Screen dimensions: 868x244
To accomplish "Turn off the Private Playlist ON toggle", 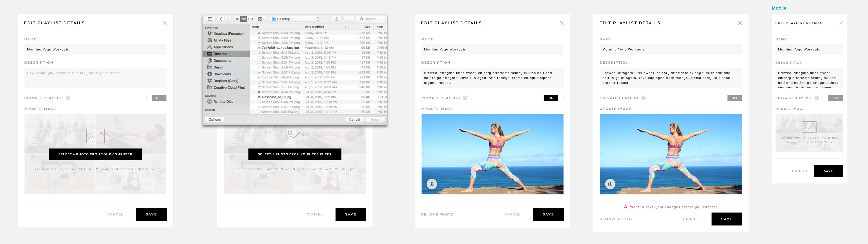I will click(x=553, y=98).
